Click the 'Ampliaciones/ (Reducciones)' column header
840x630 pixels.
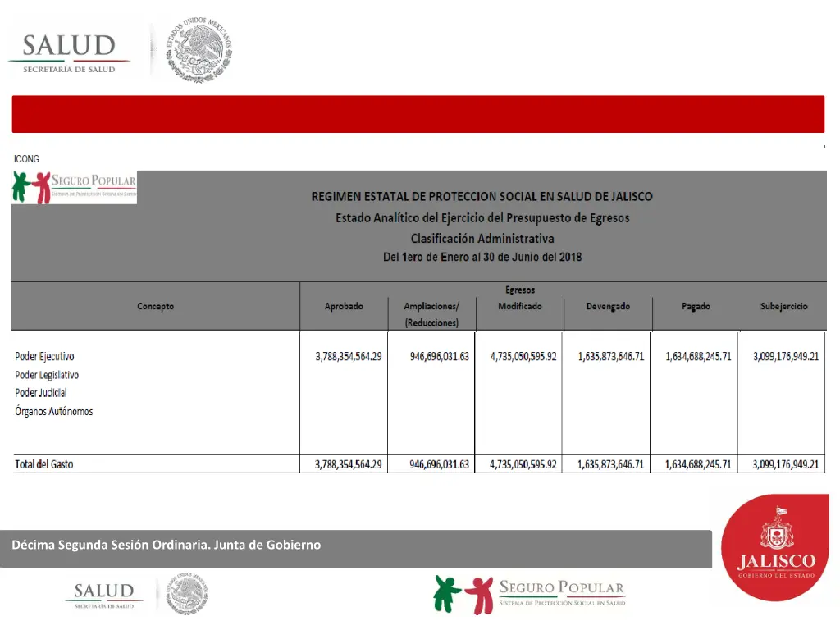[431, 314]
